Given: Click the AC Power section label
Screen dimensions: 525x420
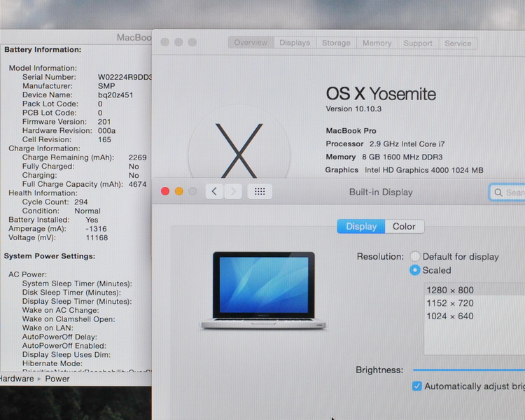Looking at the screenshot, I should pos(28,274).
